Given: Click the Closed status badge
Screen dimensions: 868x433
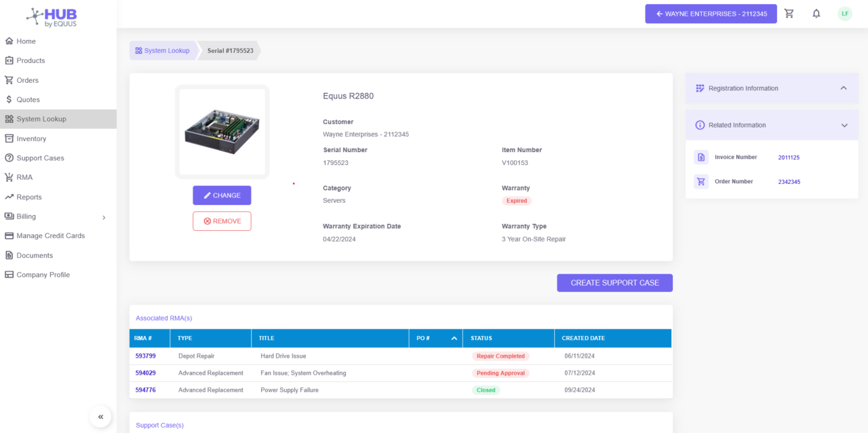Looking at the screenshot, I should [486, 390].
